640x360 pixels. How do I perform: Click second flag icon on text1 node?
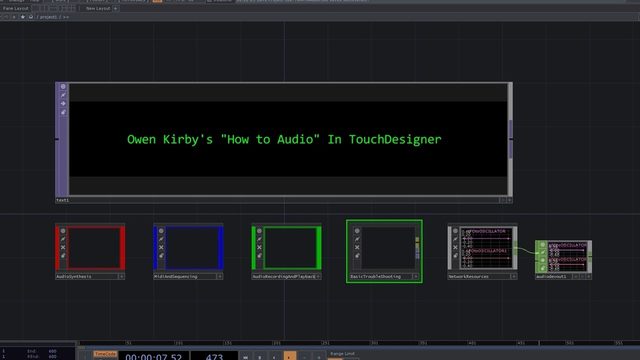click(x=63, y=95)
